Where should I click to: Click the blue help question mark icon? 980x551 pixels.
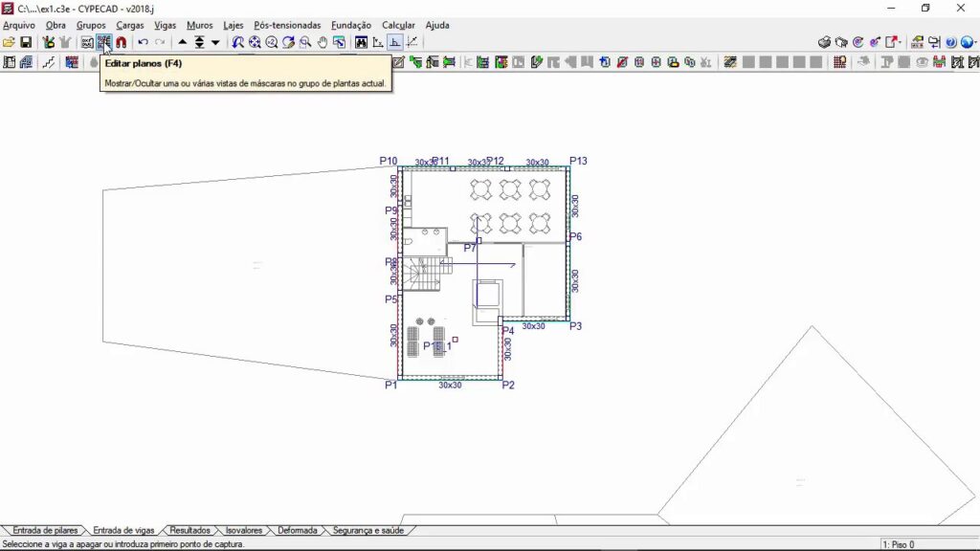coord(950,42)
